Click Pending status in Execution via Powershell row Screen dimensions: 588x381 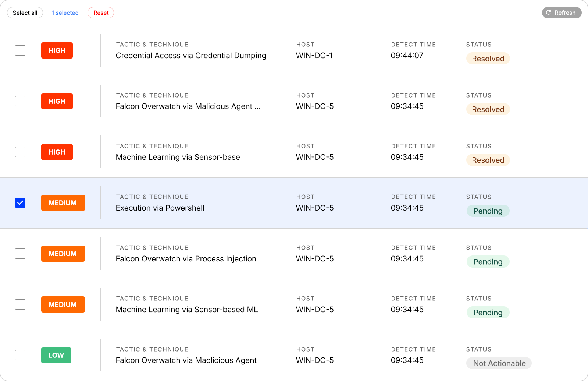[x=488, y=211]
